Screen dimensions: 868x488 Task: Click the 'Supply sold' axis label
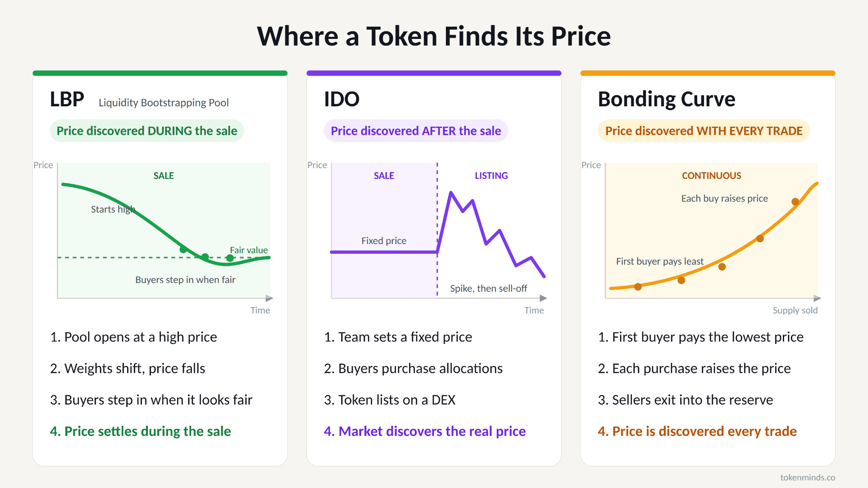[x=795, y=310]
